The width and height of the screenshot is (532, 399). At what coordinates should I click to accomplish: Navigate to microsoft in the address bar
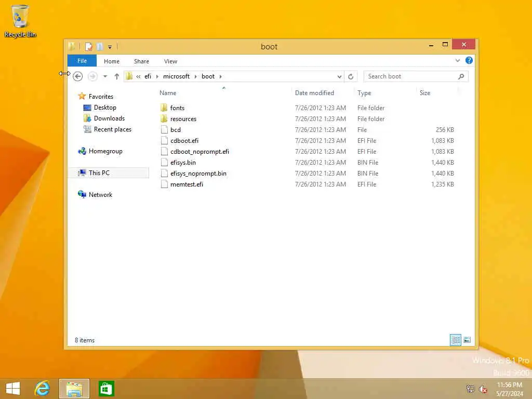click(177, 76)
